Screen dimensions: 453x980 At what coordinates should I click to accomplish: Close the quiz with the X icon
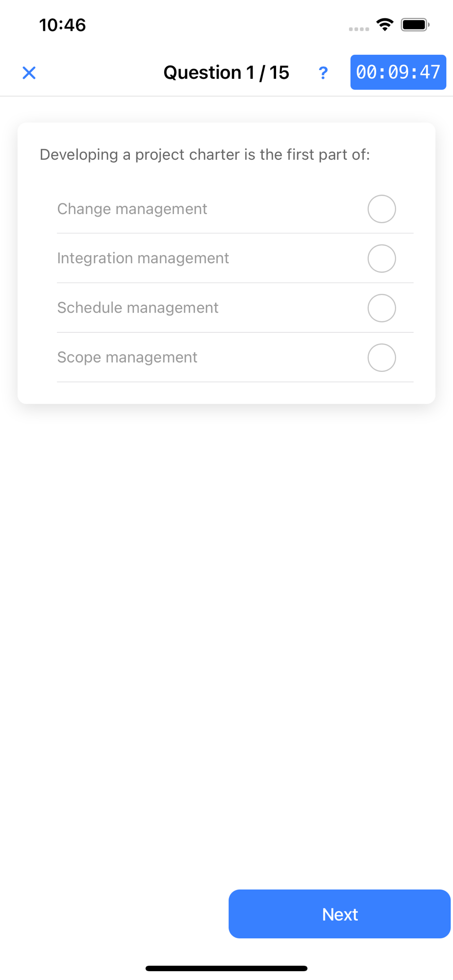pos(29,73)
